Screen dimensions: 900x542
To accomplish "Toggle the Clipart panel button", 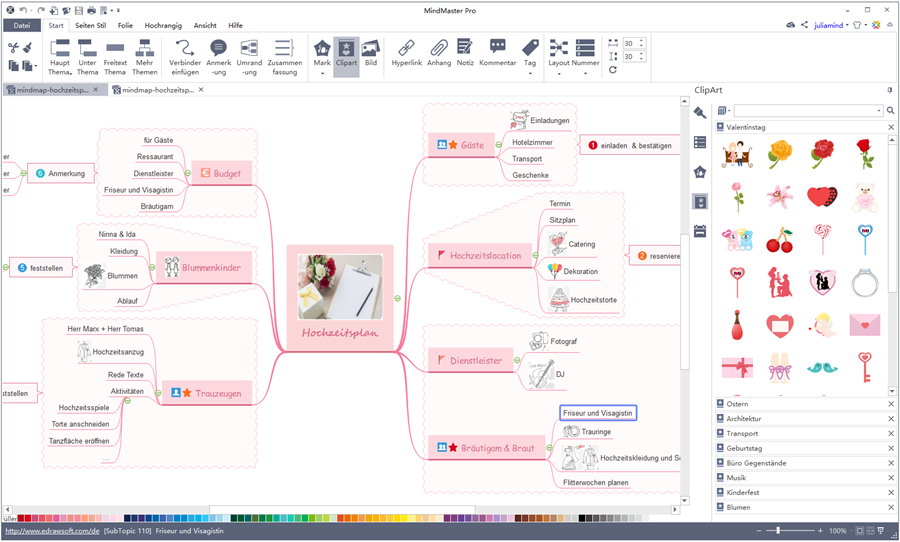I will 346,54.
